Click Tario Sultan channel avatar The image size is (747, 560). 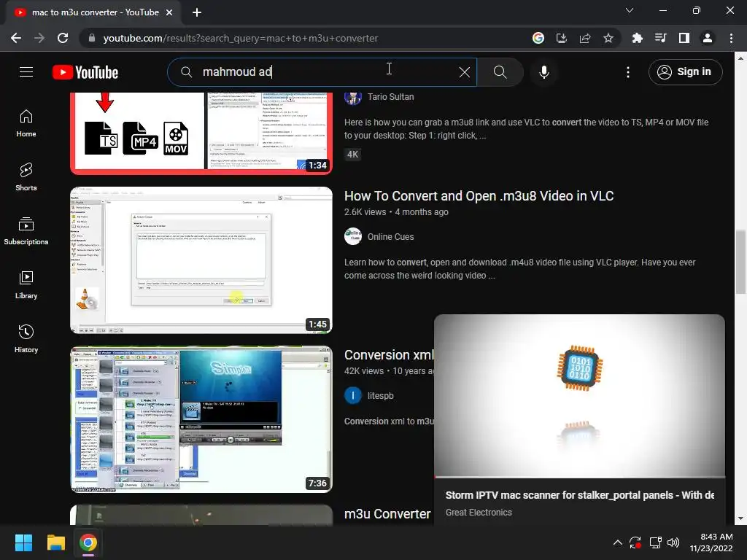tap(353, 97)
